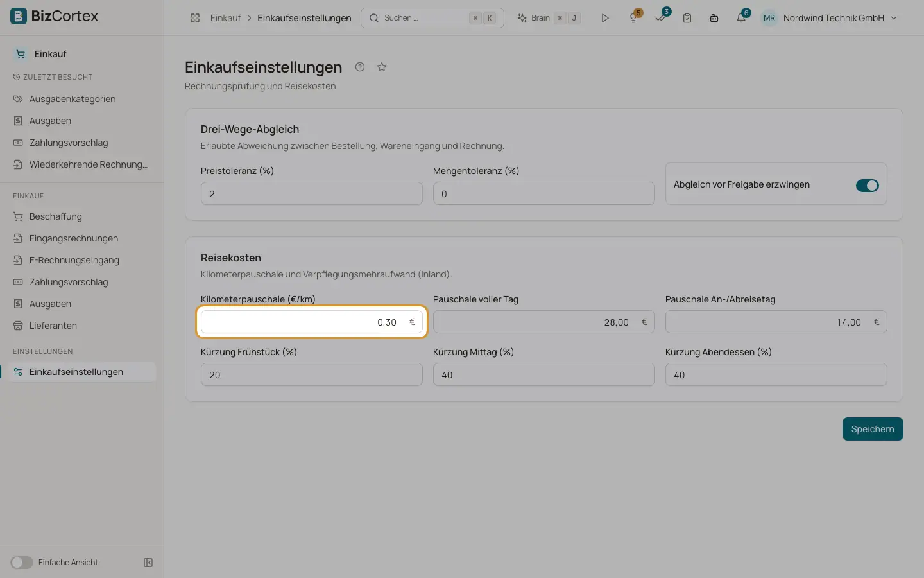Enable the Einfache Ansicht toggle
The image size is (924, 578).
point(22,563)
